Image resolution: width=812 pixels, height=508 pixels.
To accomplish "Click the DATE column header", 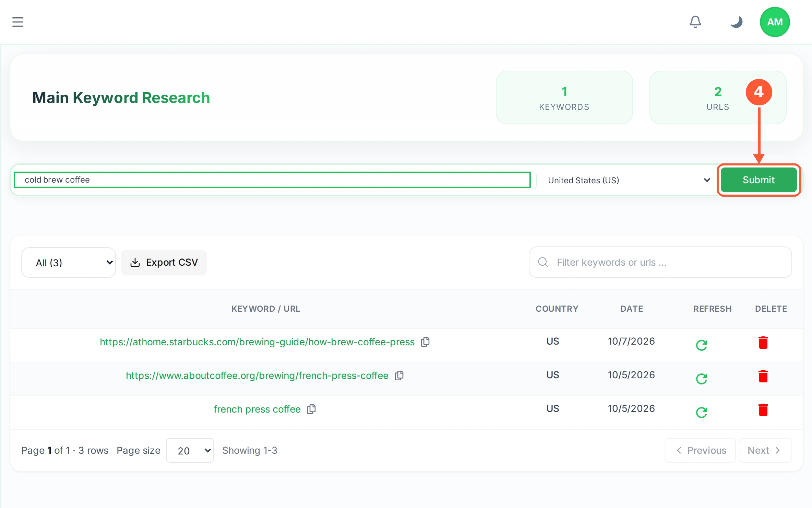I will [632, 309].
